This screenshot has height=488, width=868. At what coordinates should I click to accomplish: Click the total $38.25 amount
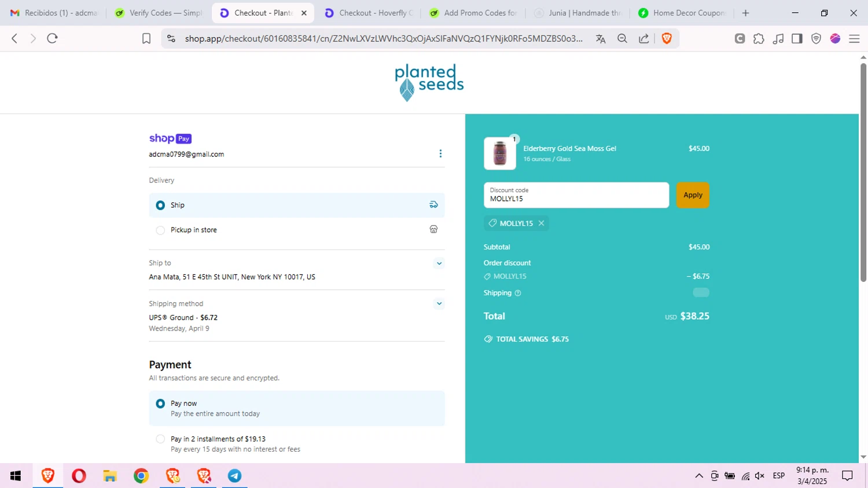[694, 316]
